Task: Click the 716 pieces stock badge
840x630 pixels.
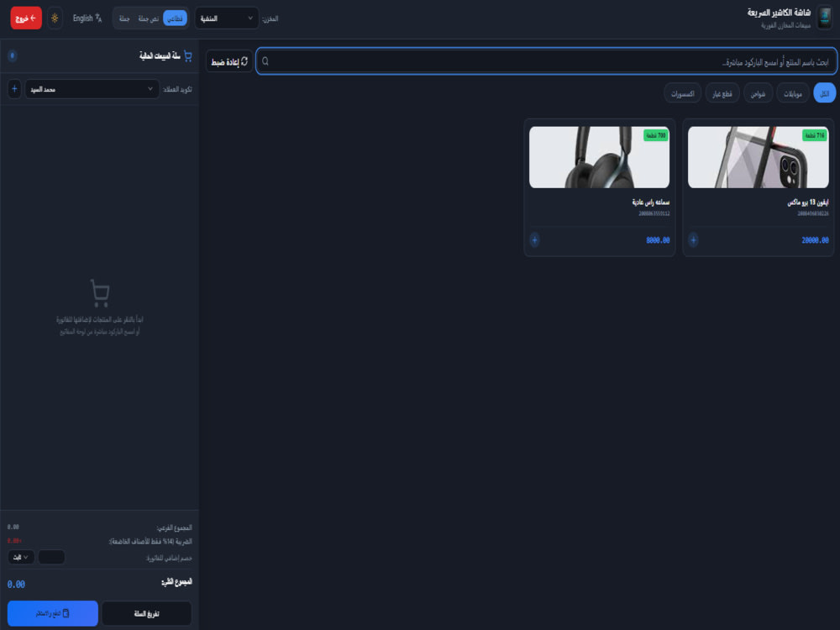Action: coord(814,135)
